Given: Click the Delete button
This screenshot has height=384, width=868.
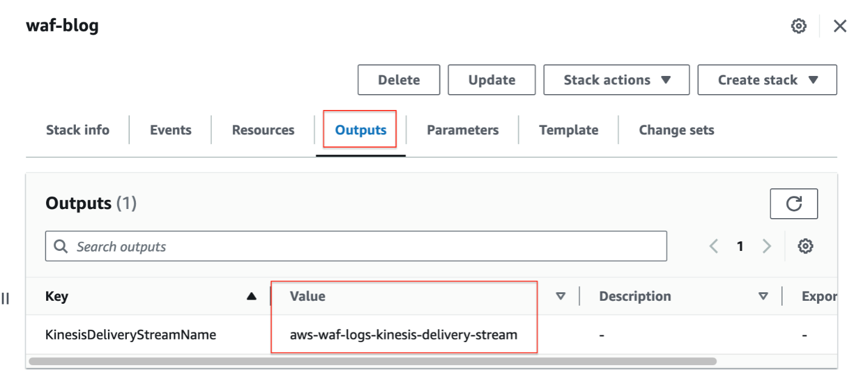Looking at the screenshot, I should tap(398, 80).
